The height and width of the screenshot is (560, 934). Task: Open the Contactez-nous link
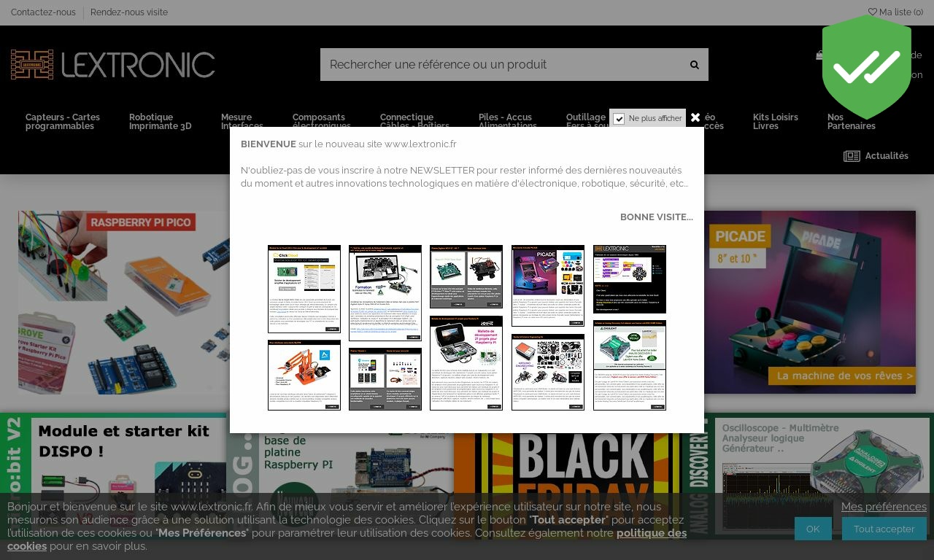pos(43,12)
